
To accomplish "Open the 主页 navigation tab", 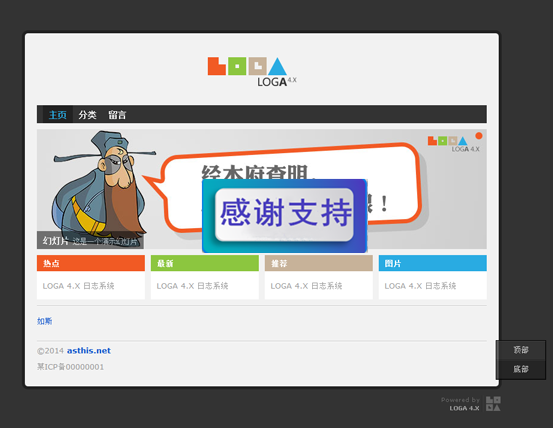I will click(x=57, y=115).
